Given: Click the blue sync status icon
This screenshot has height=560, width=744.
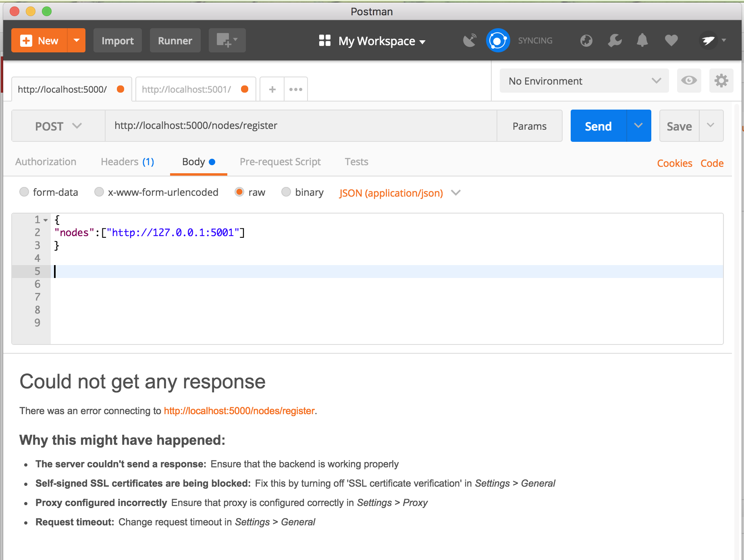Looking at the screenshot, I should tap(498, 41).
